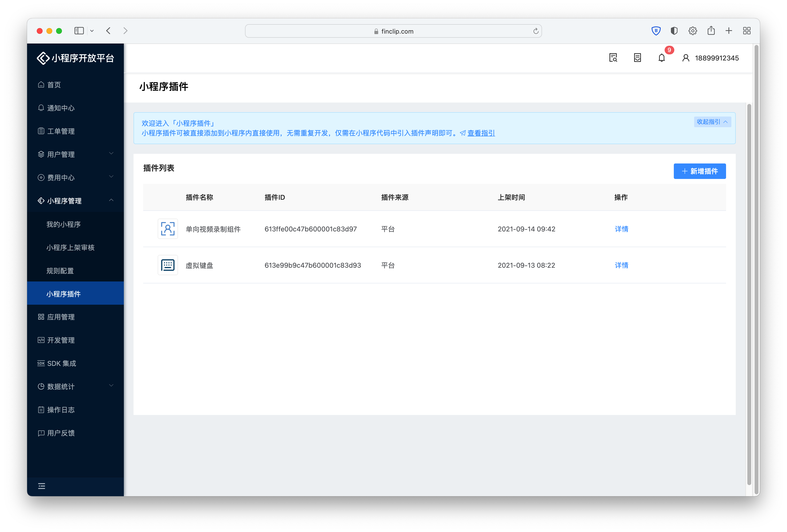
Task: Collapse the guide with 收起指引
Action: 712,122
